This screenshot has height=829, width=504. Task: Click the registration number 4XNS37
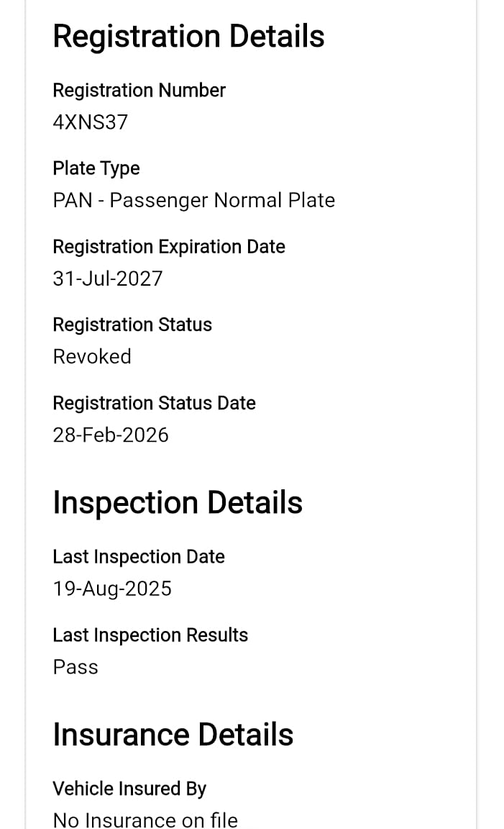[91, 122]
